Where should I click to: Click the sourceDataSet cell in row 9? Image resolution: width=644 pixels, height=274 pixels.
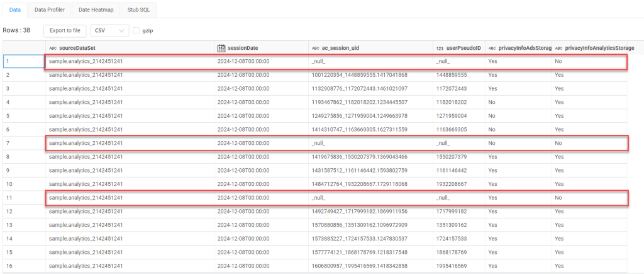[130, 170]
